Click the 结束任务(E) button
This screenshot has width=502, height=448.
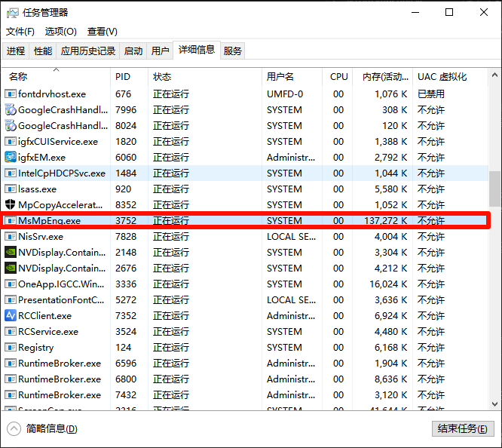[x=463, y=428]
